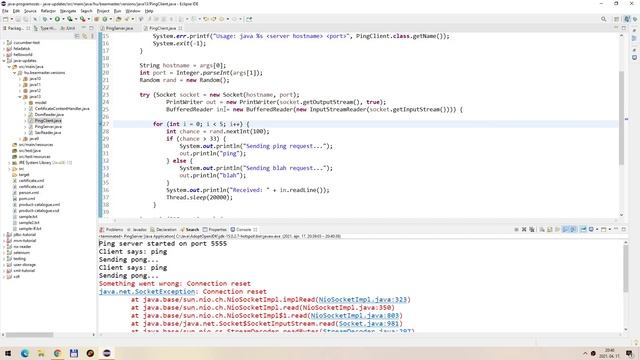
Task: Click the editor vertical scrollbar
Action: pyautogui.click(x=622, y=118)
